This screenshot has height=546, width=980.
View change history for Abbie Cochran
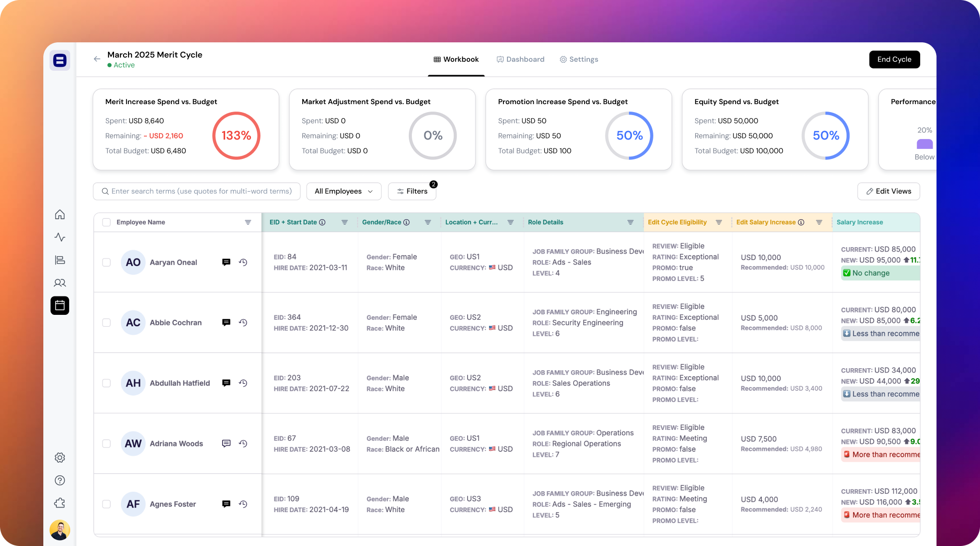pos(243,323)
